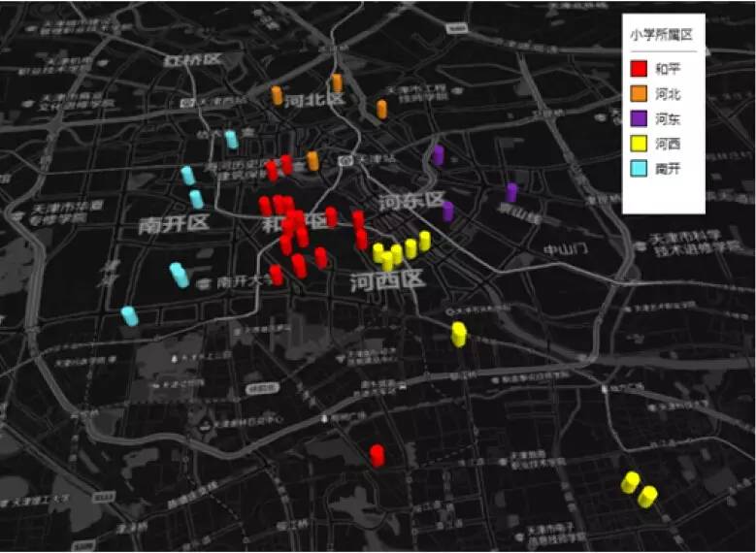This screenshot has height=553, width=756.
Task: Select the 南开 legend label
Action: [x=668, y=169]
